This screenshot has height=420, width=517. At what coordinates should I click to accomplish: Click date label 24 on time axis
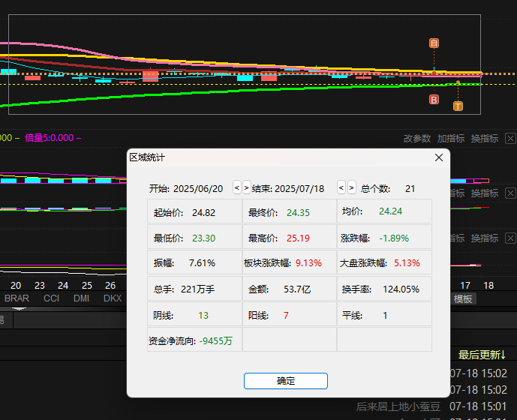(x=63, y=286)
